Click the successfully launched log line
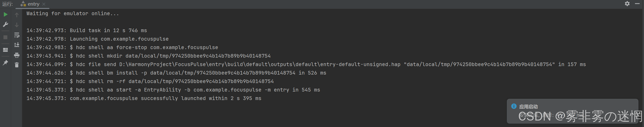The width and height of the screenshot is (644, 127). [x=144, y=98]
